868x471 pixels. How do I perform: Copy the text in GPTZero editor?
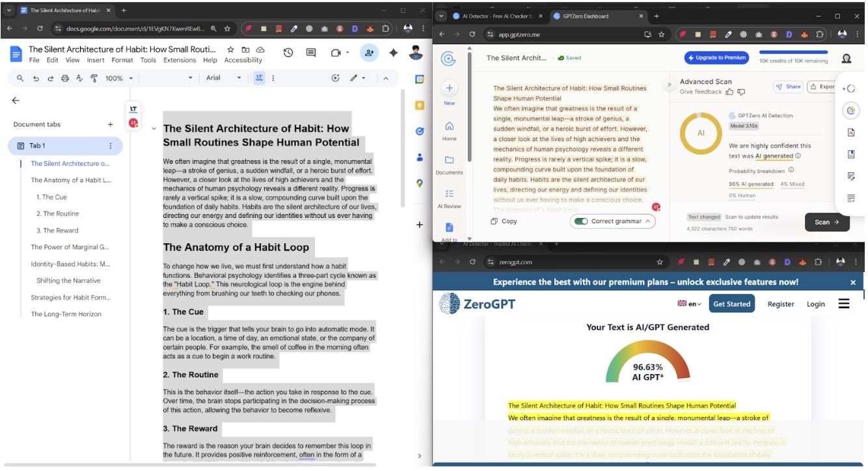coord(504,221)
